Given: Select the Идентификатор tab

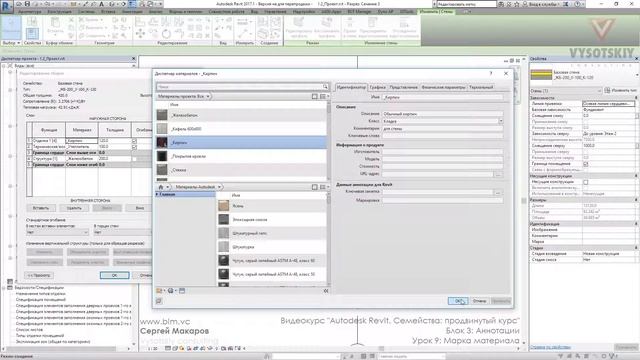Looking at the screenshot, I should point(351,87).
